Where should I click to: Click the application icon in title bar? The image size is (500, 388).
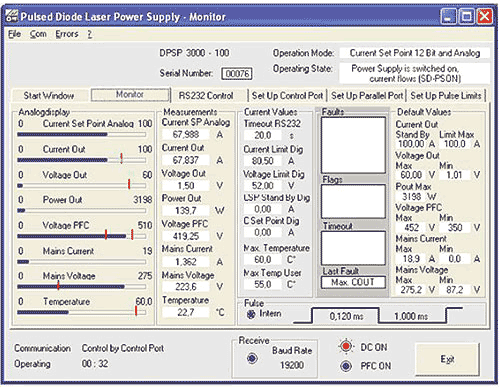[12, 16]
